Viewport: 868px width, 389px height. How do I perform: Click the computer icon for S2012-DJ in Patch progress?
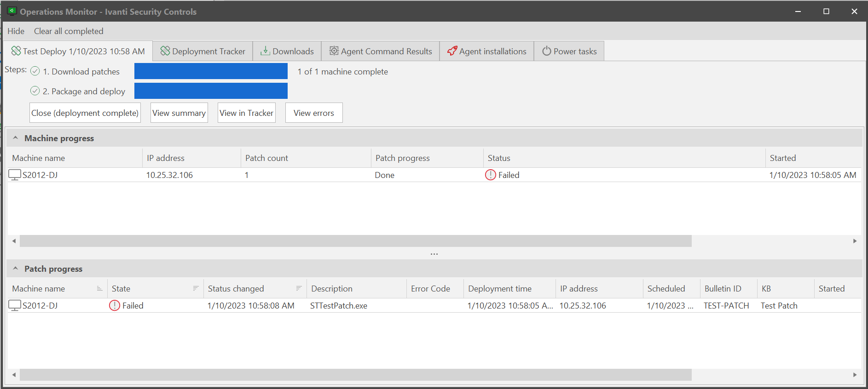(x=15, y=305)
